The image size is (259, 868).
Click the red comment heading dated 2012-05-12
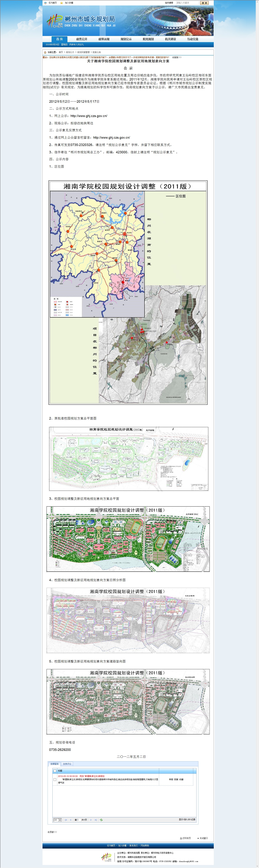click(x=81, y=776)
